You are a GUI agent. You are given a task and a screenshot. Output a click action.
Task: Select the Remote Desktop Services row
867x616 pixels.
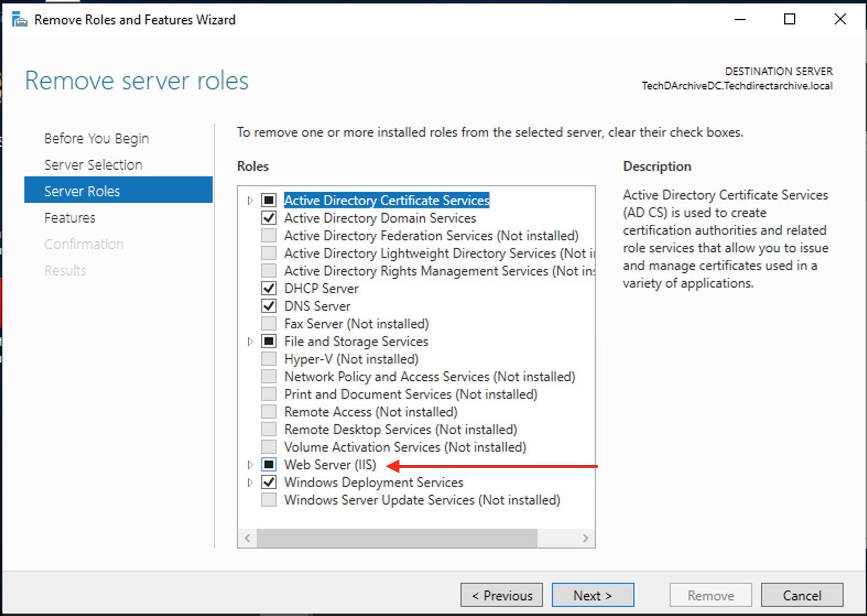point(400,429)
